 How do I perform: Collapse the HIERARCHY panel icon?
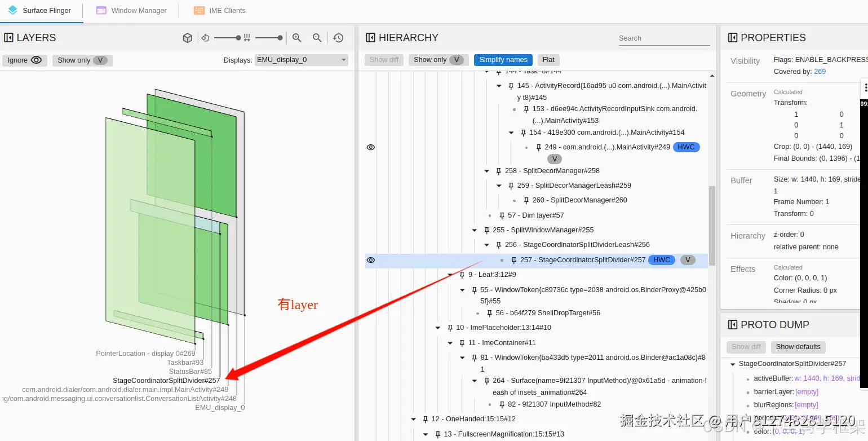pyautogui.click(x=370, y=38)
